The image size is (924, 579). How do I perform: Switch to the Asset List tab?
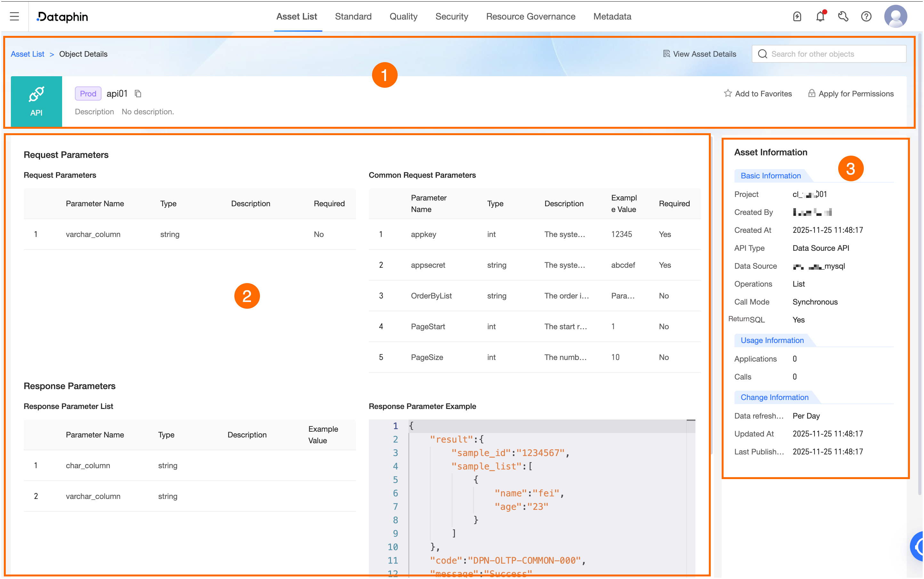297,16
